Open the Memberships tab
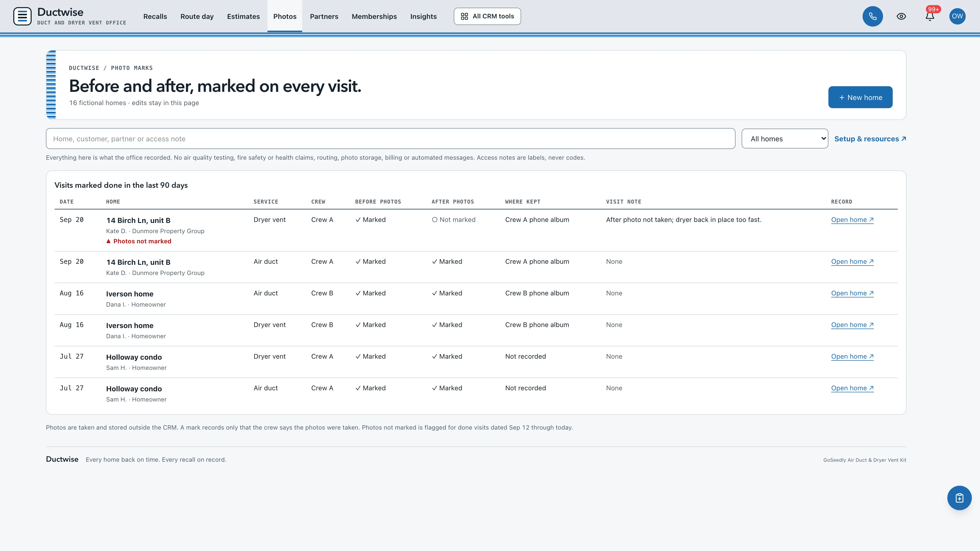980x551 pixels. [x=374, y=16]
